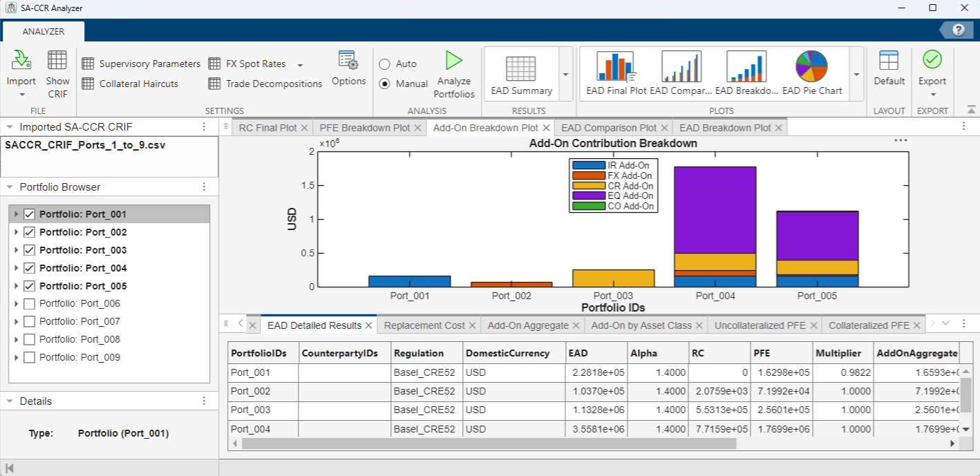Open the Replacement Cost results tab
The width and height of the screenshot is (980, 476).
click(x=425, y=324)
